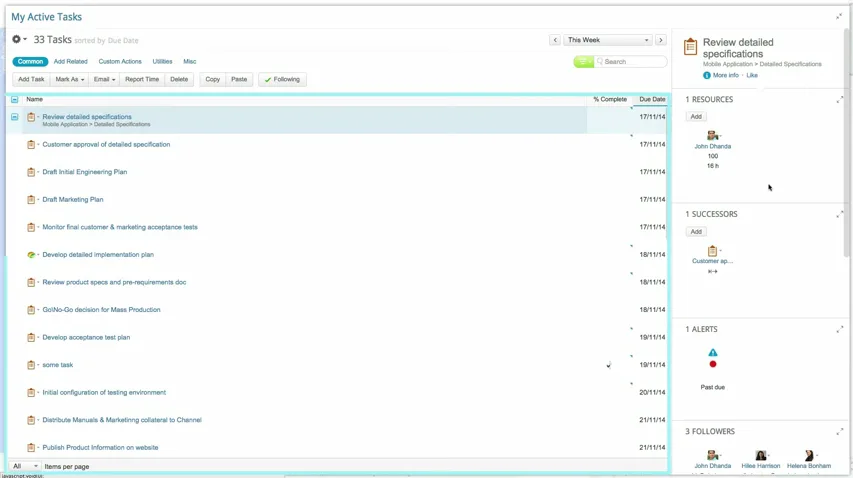Image resolution: width=853 pixels, height=478 pixels.
Task: Expand the Alerts section
Action: (840, 329)
